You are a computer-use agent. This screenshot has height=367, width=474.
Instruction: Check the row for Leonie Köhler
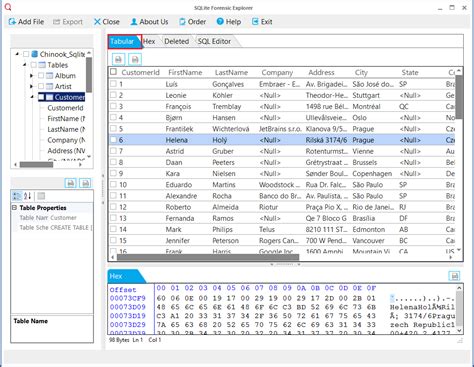coord(114,95)
